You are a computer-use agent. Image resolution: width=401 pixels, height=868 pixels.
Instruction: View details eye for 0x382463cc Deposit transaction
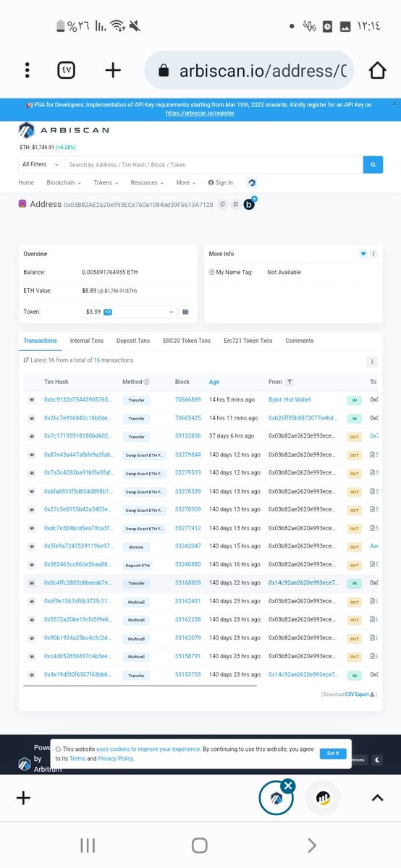tap(32, 565)
